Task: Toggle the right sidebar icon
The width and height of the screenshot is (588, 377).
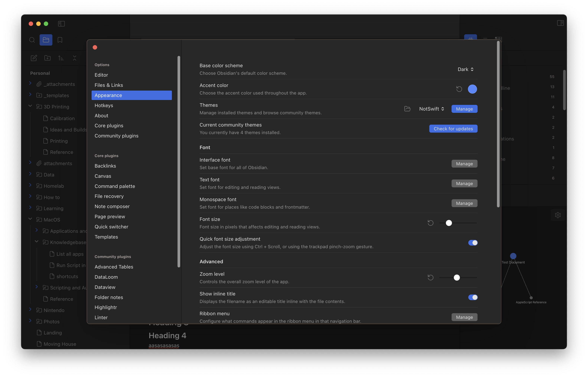Action: [x=560, y=23]
